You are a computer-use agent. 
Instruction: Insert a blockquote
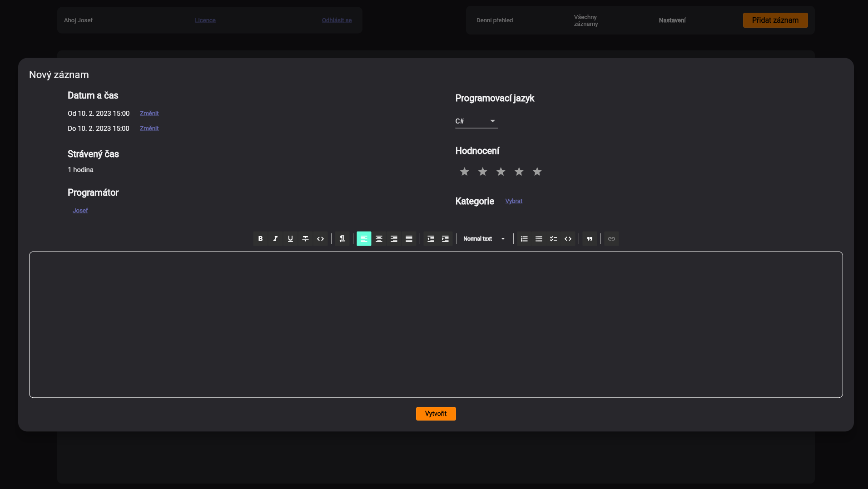(590, 239)
